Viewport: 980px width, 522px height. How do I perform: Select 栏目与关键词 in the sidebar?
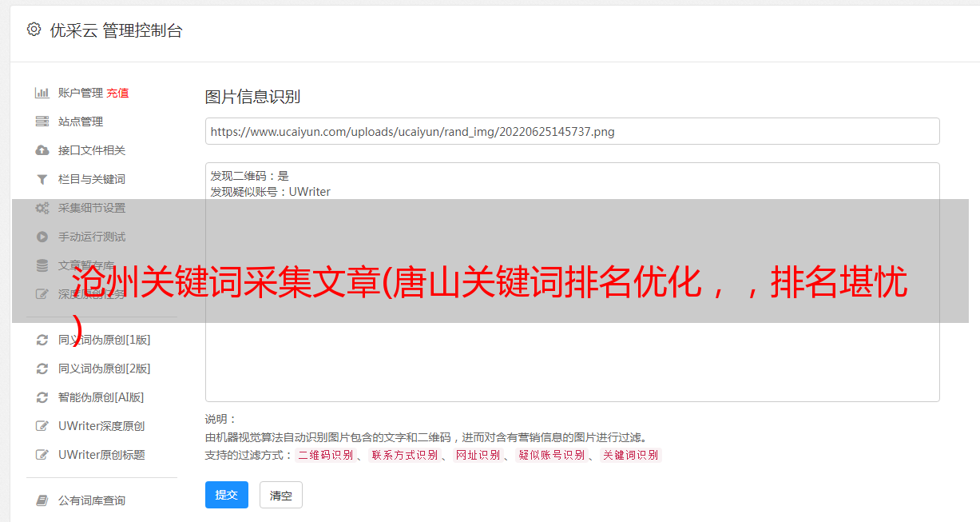[92, 179]
